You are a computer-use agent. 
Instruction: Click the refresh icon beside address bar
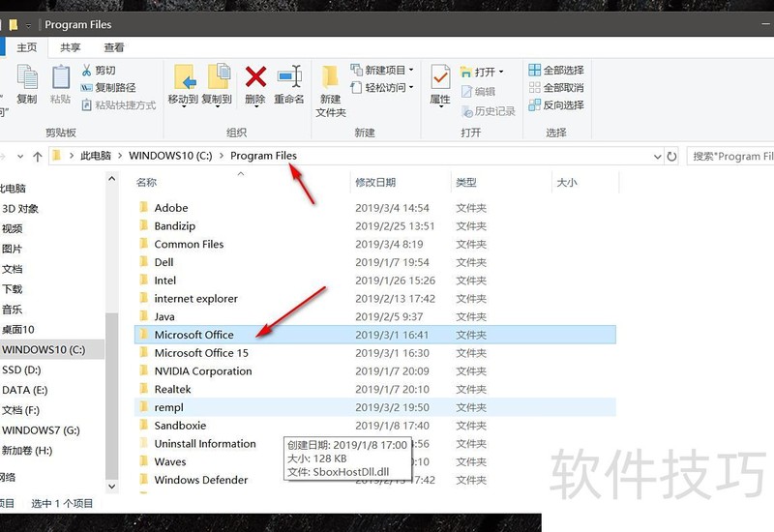(x=671, y=157)
